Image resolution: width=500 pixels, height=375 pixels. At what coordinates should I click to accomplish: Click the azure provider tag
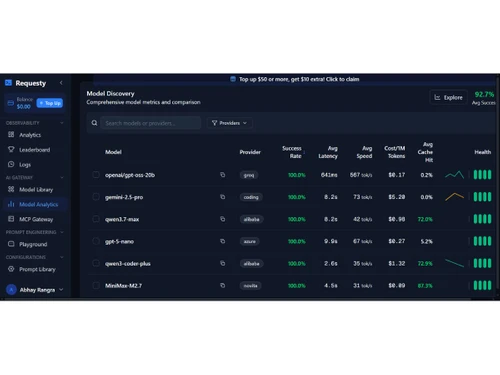coord(250,241)
